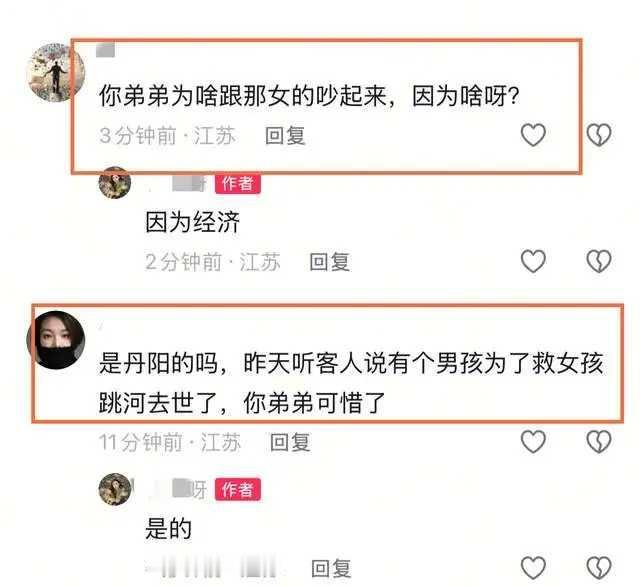Like the comment about 丹阳 boy

click(x=533, y=442)
